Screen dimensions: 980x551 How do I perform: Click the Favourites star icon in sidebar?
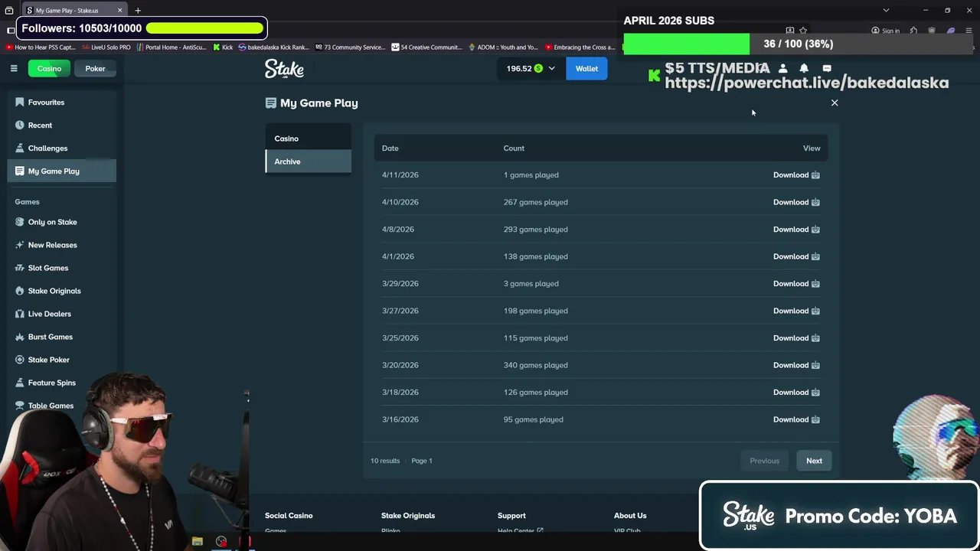[x=20, y=102]
